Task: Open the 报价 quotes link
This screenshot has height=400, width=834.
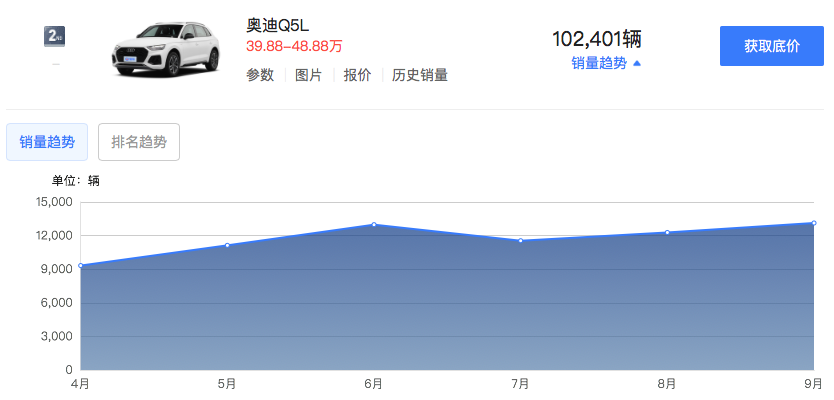Action: click(x=357, y=75)
